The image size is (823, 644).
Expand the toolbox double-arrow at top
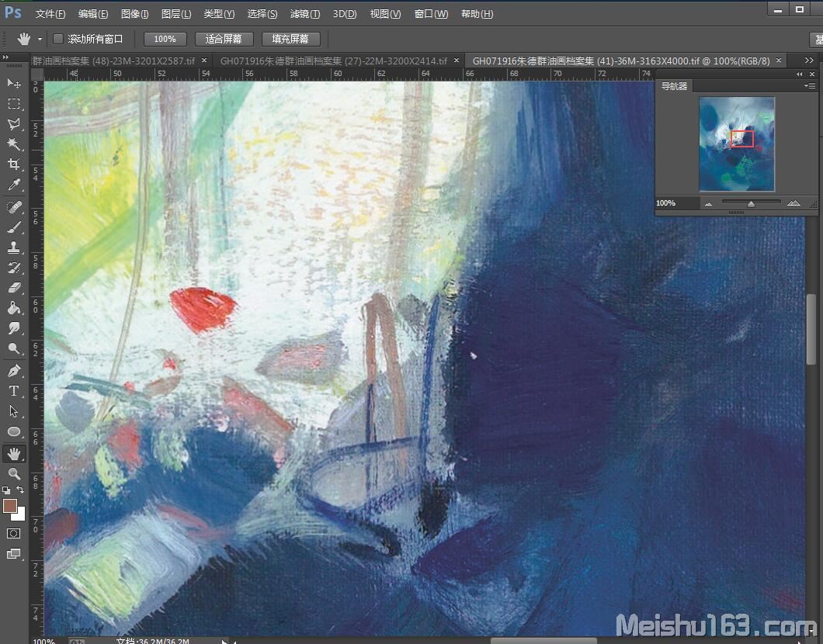5,57
